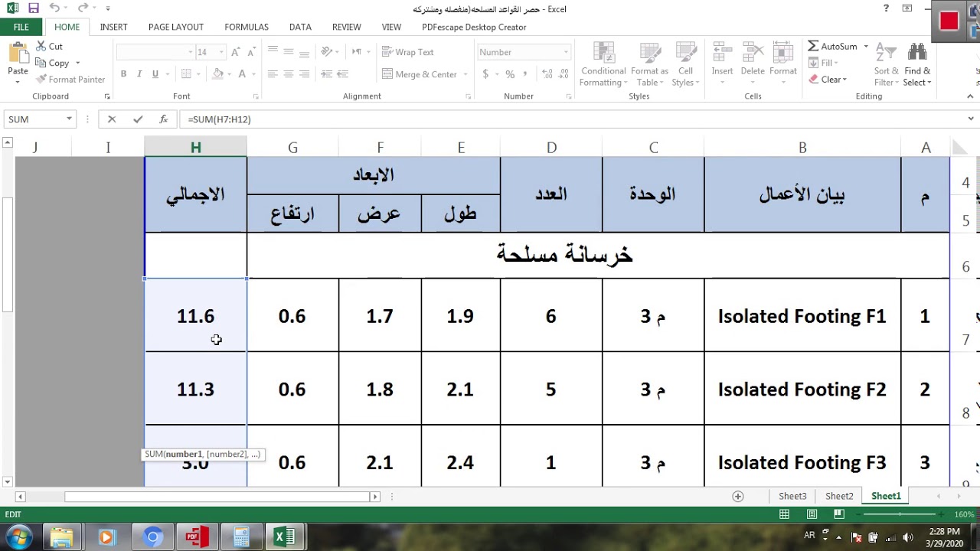This screenshot has height=551, width=980.
Task: Open the Fill button in Editing group
Action: (x=825, y=63)
